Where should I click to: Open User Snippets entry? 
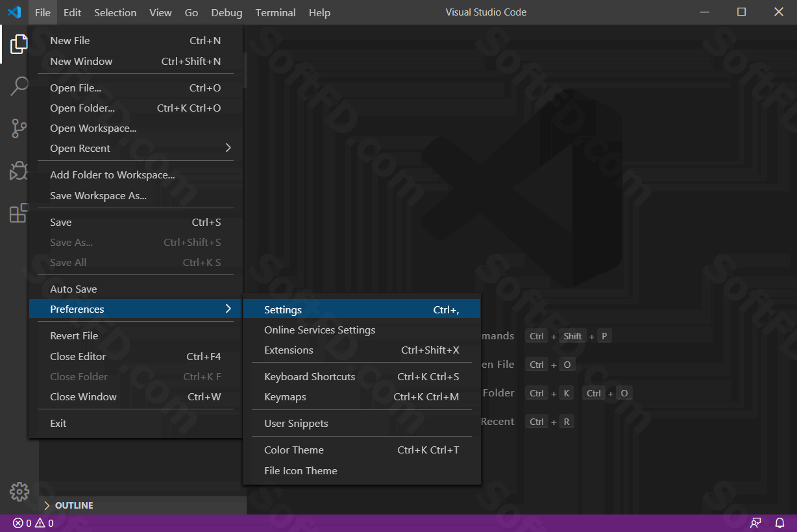[x=362, y=423]
